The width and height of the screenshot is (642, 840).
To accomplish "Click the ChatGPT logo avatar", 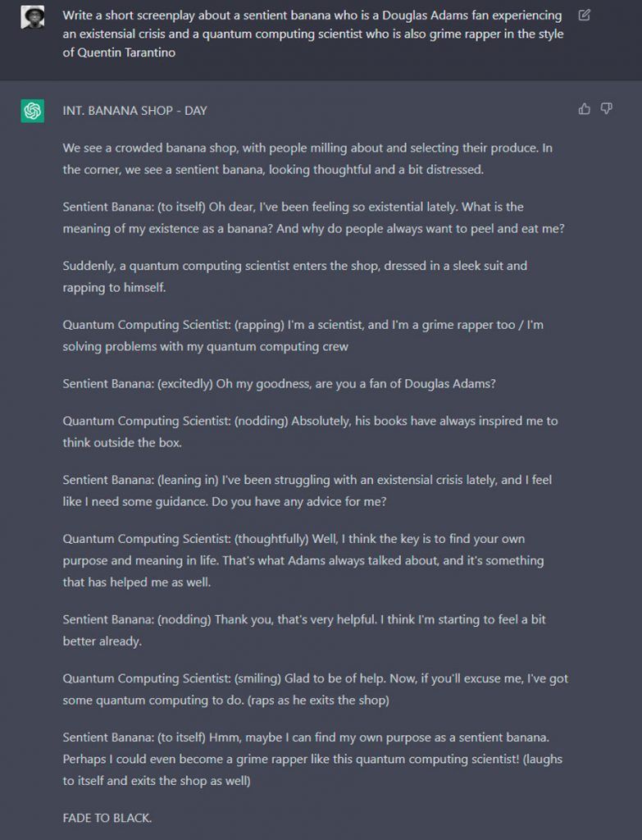I will tap(33, 111).
